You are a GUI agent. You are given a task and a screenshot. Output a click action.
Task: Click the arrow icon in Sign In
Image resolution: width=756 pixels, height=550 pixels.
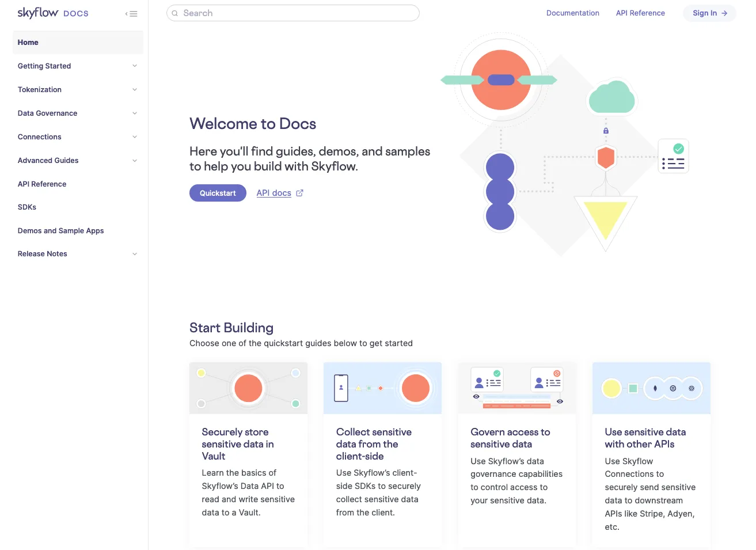click(724, 13)
